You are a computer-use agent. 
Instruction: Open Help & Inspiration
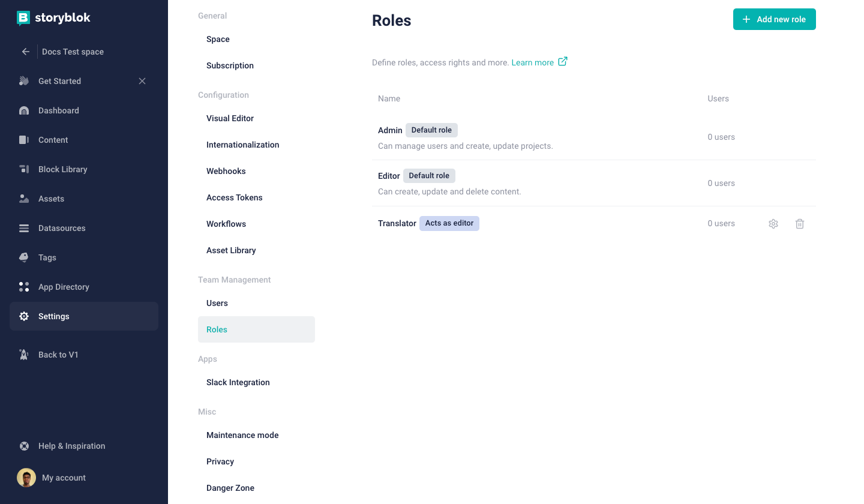71,446
